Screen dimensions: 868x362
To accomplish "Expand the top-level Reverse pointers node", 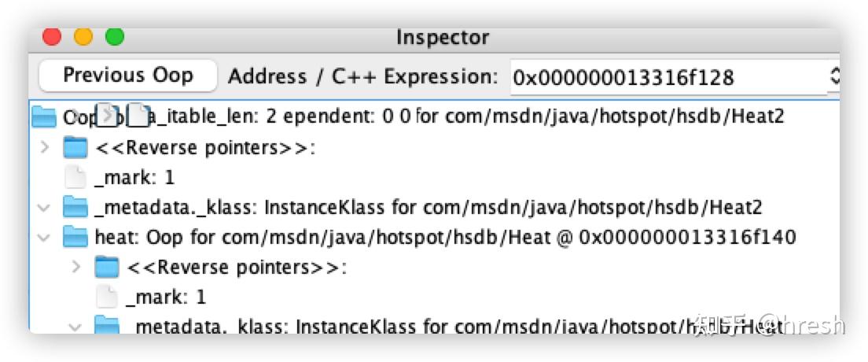I will [46, 147].
